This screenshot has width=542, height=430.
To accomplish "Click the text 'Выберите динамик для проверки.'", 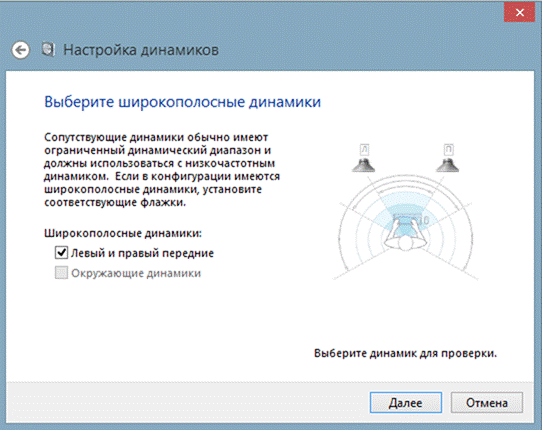I will tap(405, 353).
